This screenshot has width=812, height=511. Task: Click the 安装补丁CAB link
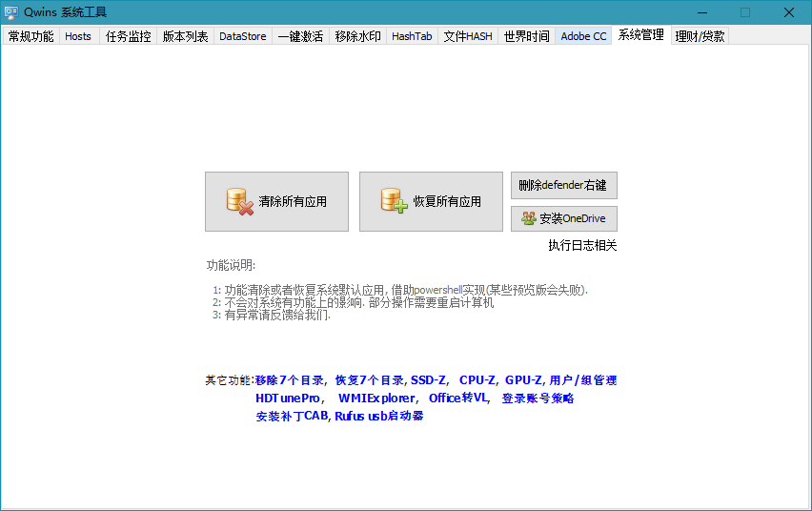[292, 417]
